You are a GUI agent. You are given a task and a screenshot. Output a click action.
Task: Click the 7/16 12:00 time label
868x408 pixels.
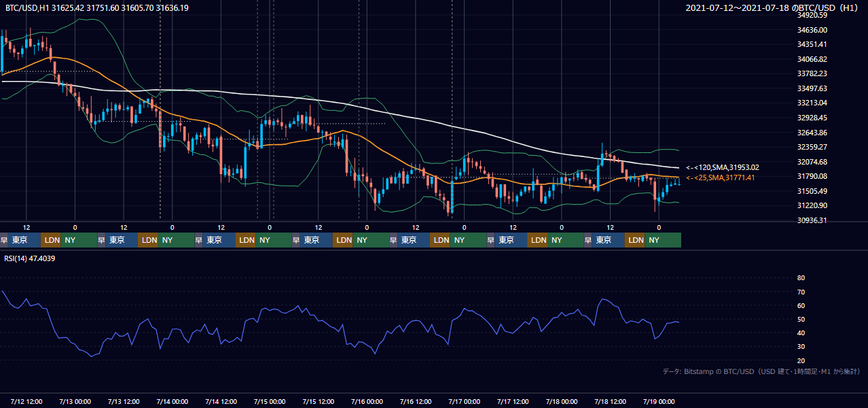click(x=416, y=401)
